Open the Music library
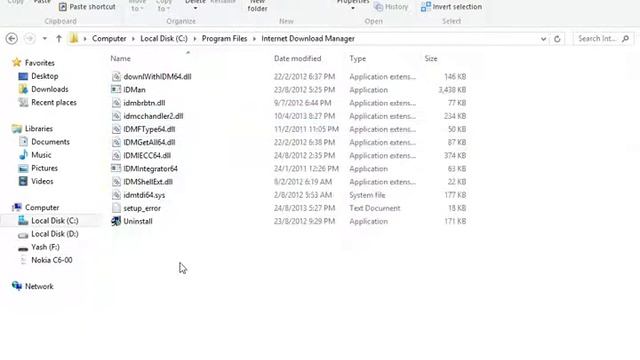640x360 pixels. [x=41, y=155]
